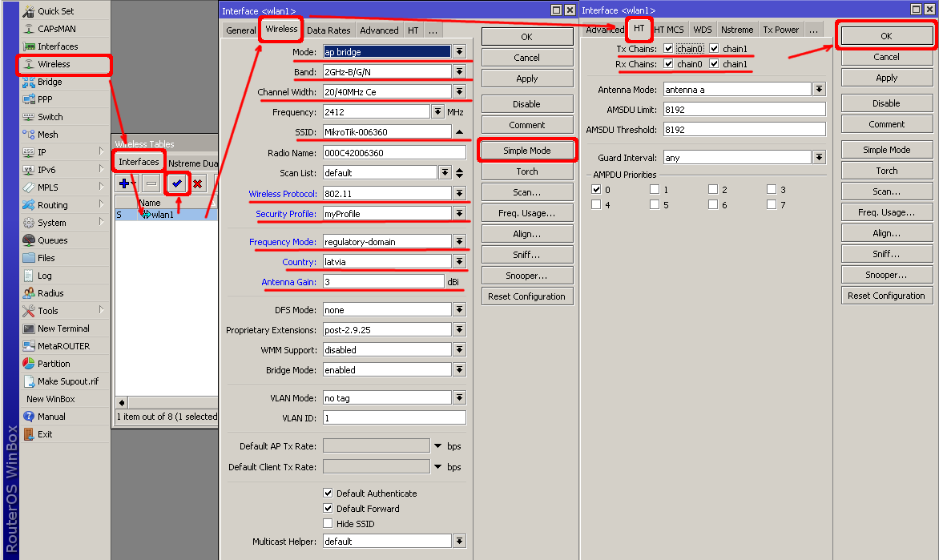
Task: Open the Country dropdown list
Action: pos(459,262)
